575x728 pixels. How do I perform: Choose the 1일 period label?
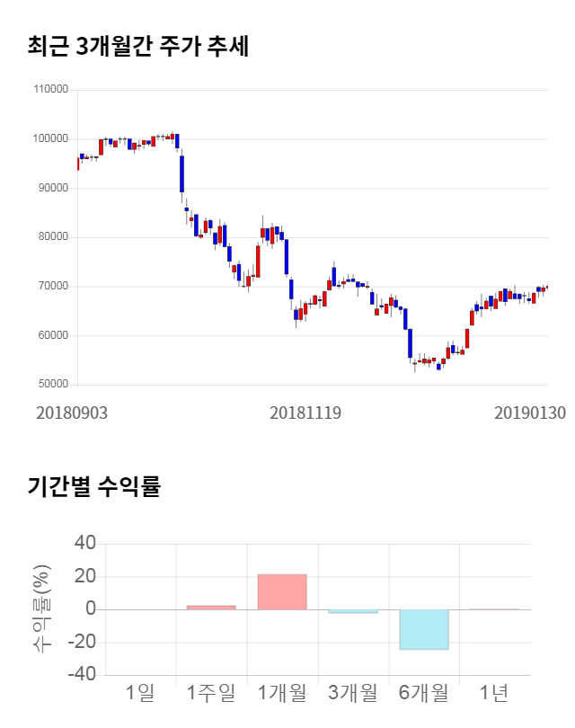pyautogui.click(x=140, y=693)
